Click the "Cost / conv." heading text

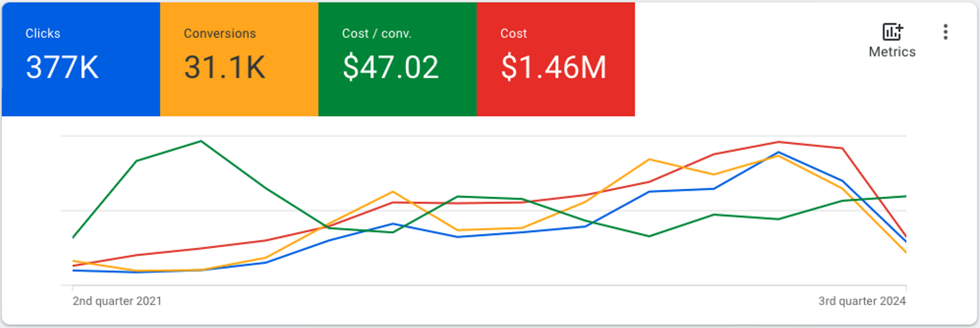[376, 33]
